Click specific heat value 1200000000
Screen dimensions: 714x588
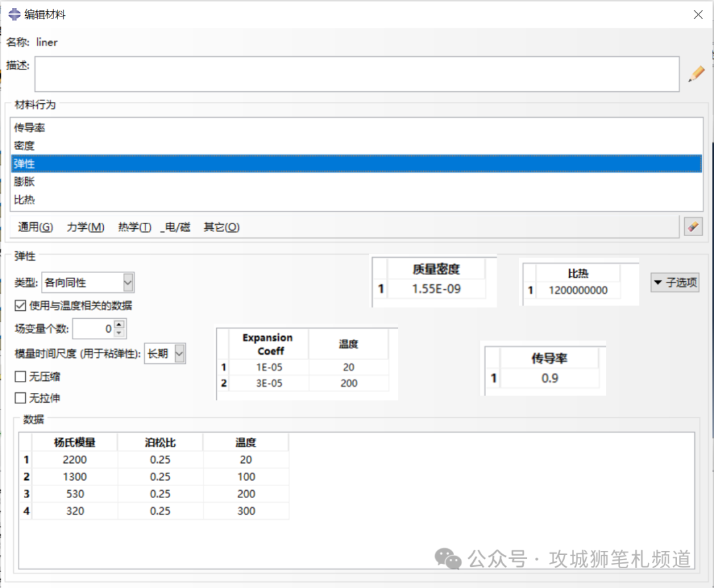pyautogui.click(x=578, y=290)
